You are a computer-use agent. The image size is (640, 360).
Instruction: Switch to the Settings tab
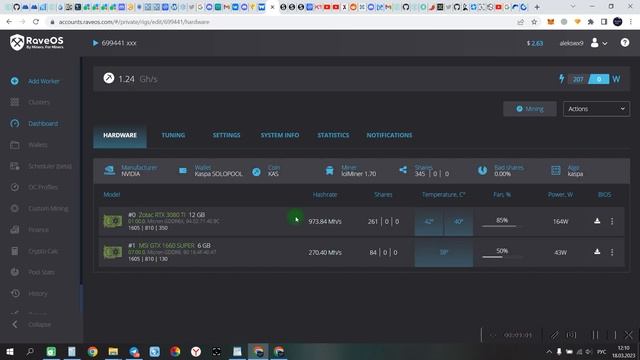(226, 135)
